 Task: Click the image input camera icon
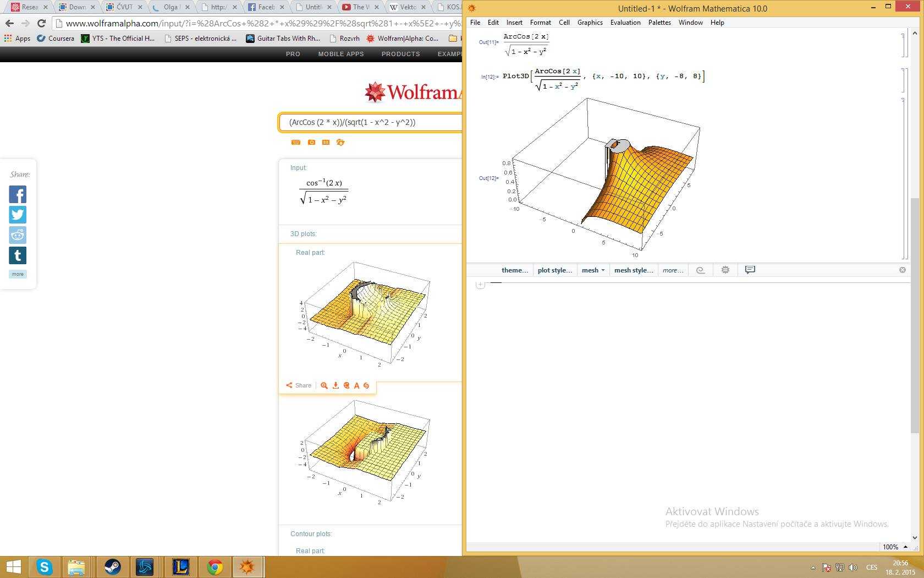(x=311, y=143)
